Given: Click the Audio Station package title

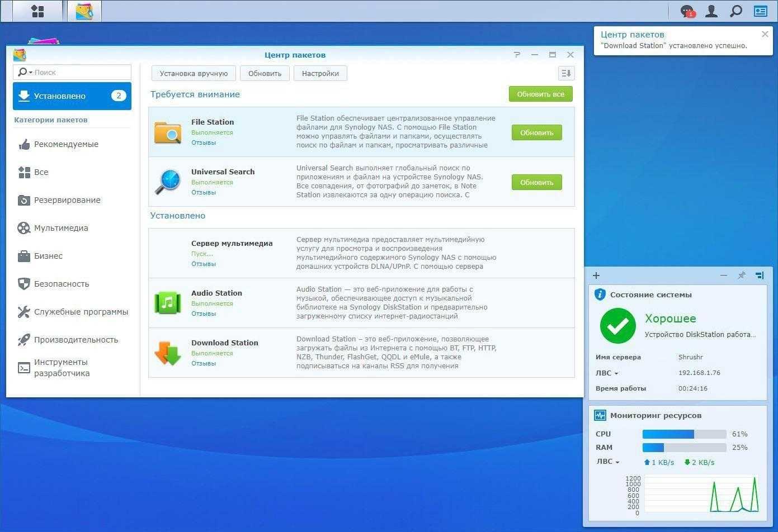Looking at the screenshot, I should coord(216,293).
